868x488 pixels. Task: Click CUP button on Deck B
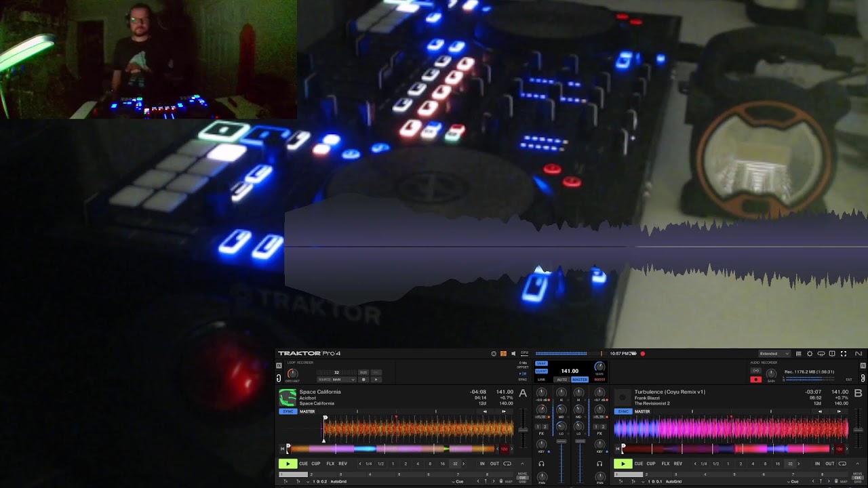651,464
